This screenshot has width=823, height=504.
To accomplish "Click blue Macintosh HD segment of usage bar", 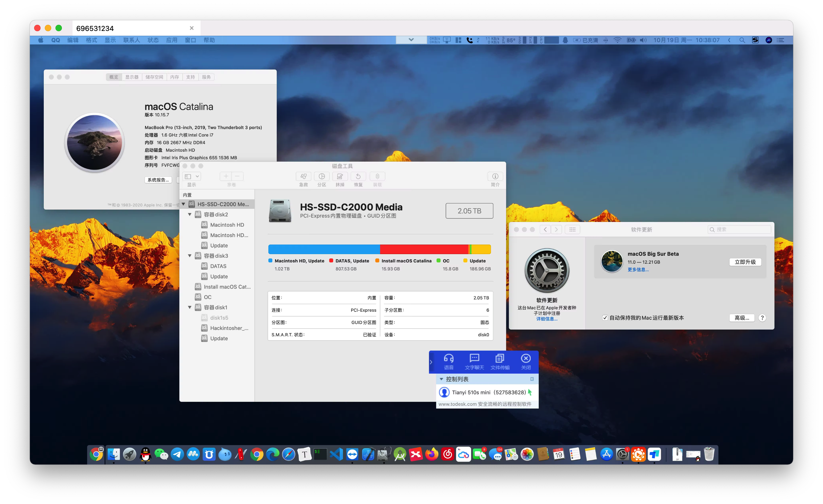I will point(324,249).
